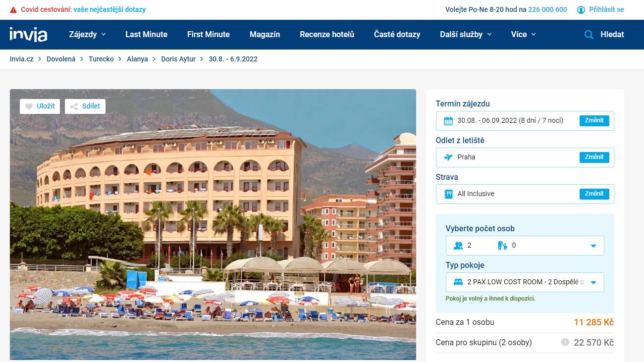The width and height of the screenshot is (644, 362).
Task: Click the info icon next to group price
Action: pos(565,342)
